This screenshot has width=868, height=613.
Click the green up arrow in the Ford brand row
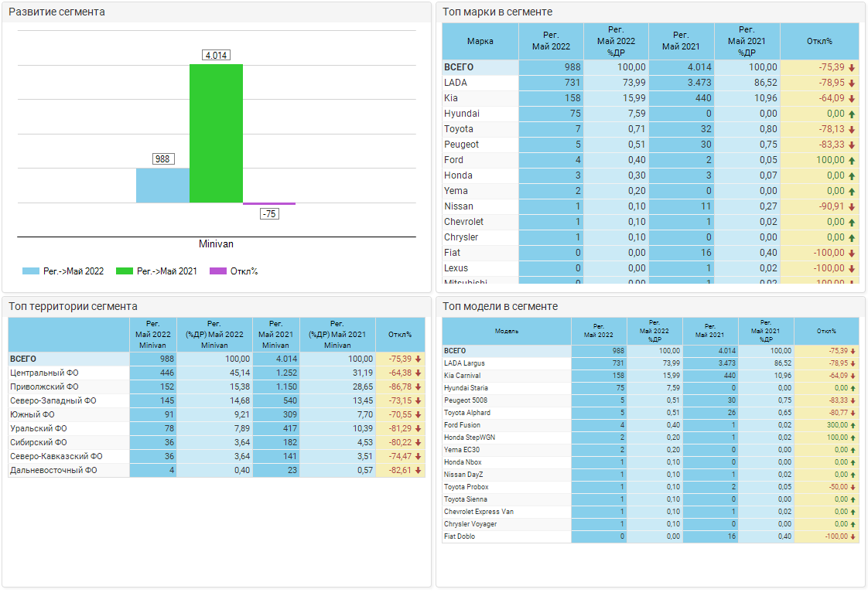(852, 160)
